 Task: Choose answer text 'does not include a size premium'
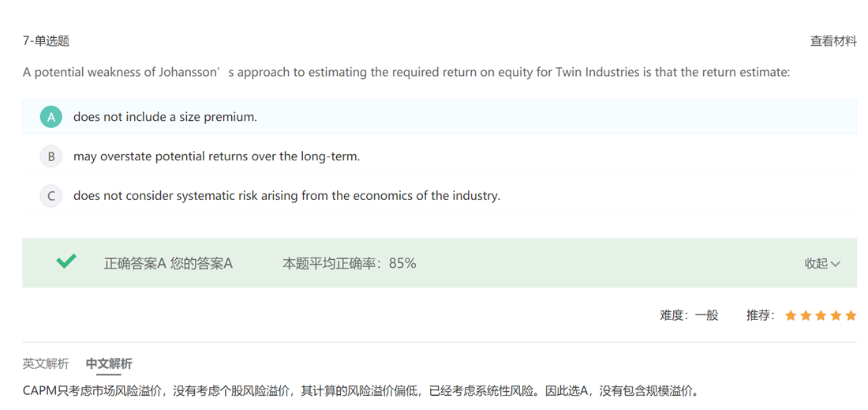[165, 117]
